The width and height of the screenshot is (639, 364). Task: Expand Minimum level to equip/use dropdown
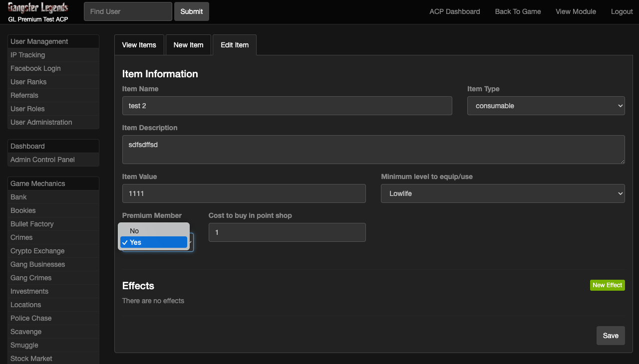click(502, 193)
